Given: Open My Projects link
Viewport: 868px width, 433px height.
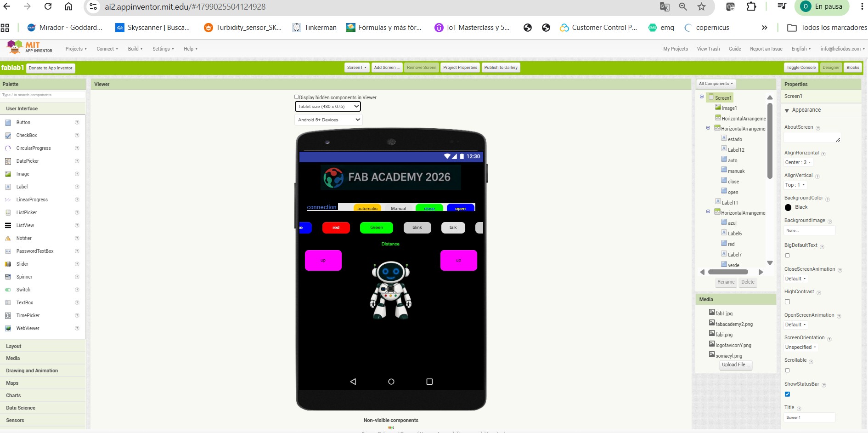Looking at the screenshot, I should point(676,49).
